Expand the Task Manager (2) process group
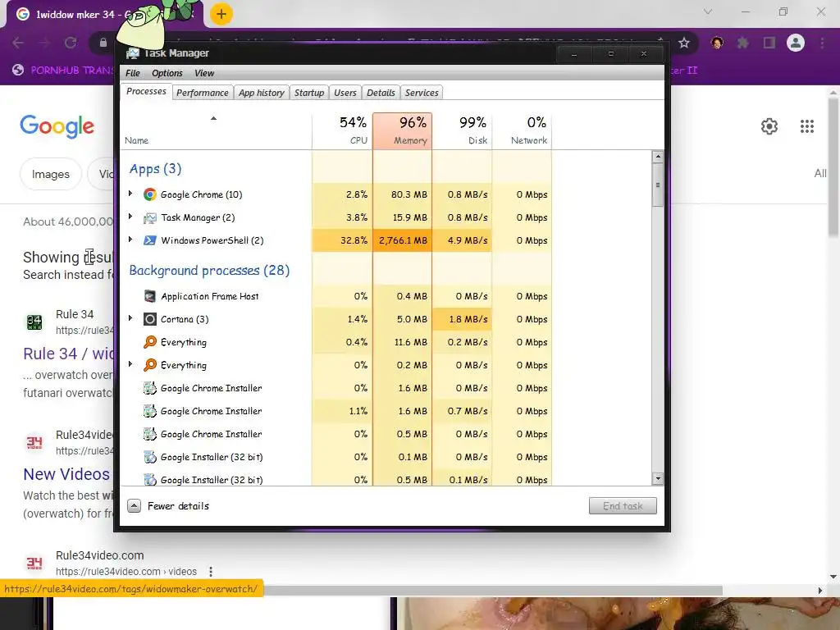The width and height of the screenshot is (840, 630). pyautogui.click(x=130, y=217)
